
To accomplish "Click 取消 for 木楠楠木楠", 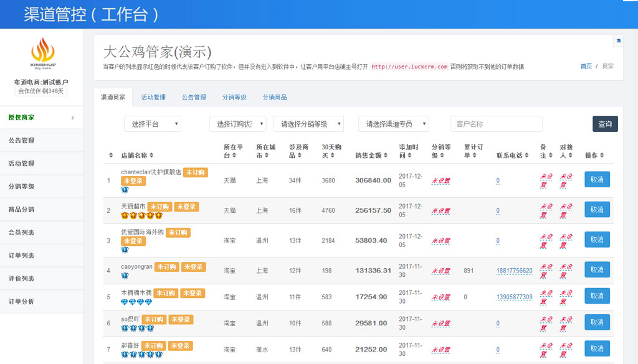I will [597, 296].
